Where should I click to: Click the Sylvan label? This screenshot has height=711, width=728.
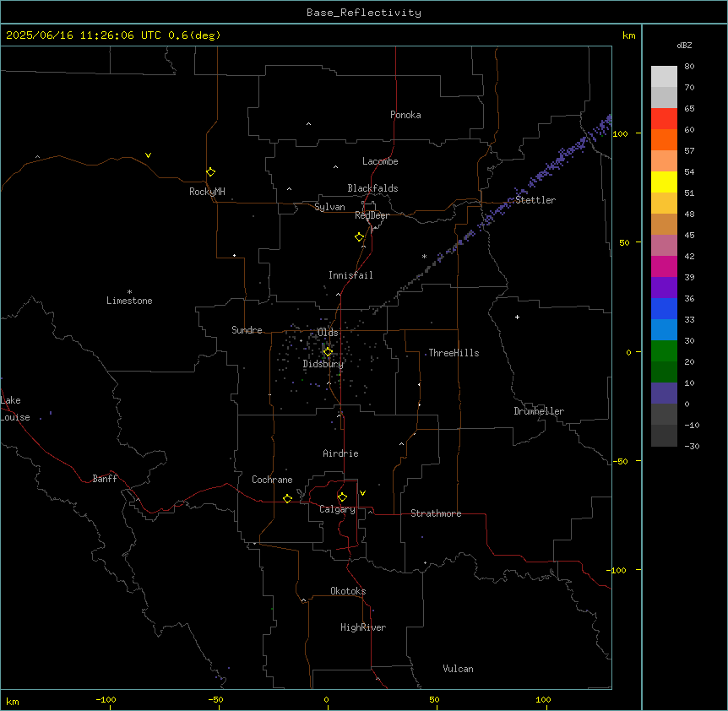(x=329, y=207)
